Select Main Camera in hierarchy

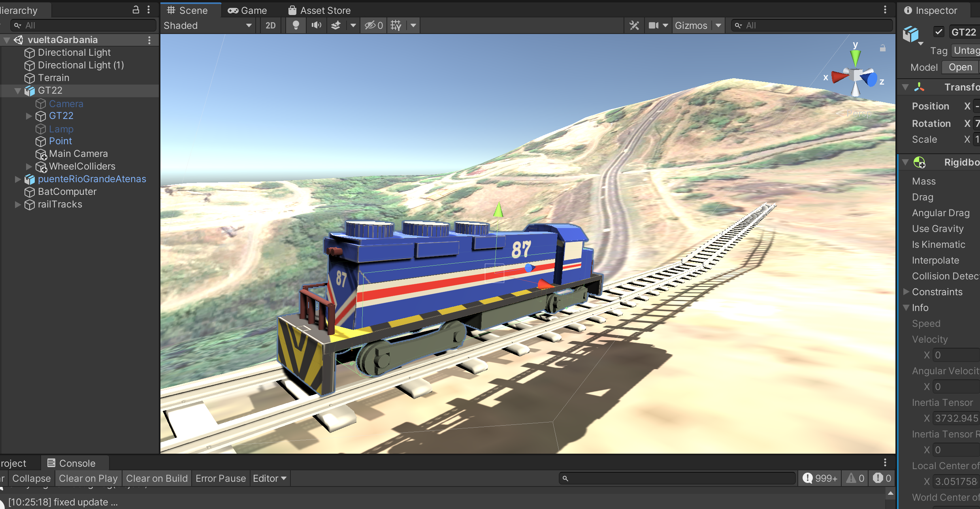pyautogui.click(x=78, y=154)
